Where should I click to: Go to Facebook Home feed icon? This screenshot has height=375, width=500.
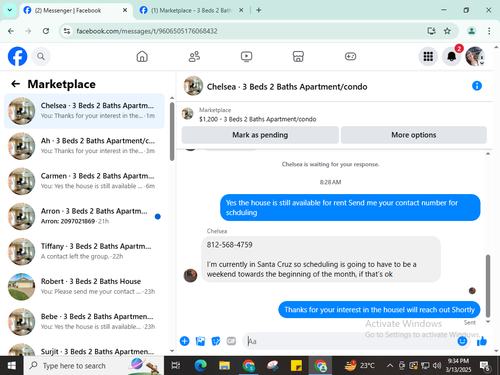[x=142, y=56]
